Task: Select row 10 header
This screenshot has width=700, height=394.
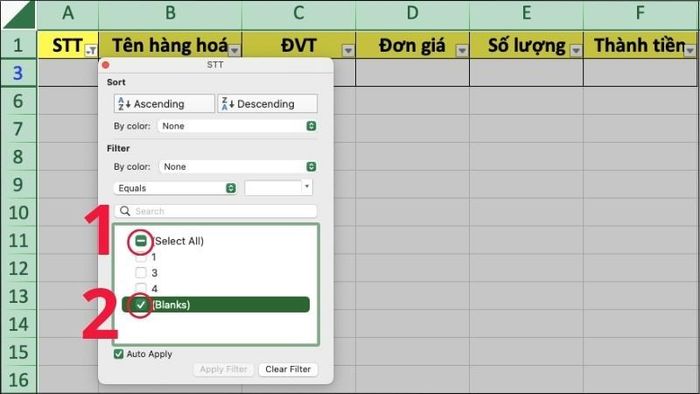Action: click(18, 212)
